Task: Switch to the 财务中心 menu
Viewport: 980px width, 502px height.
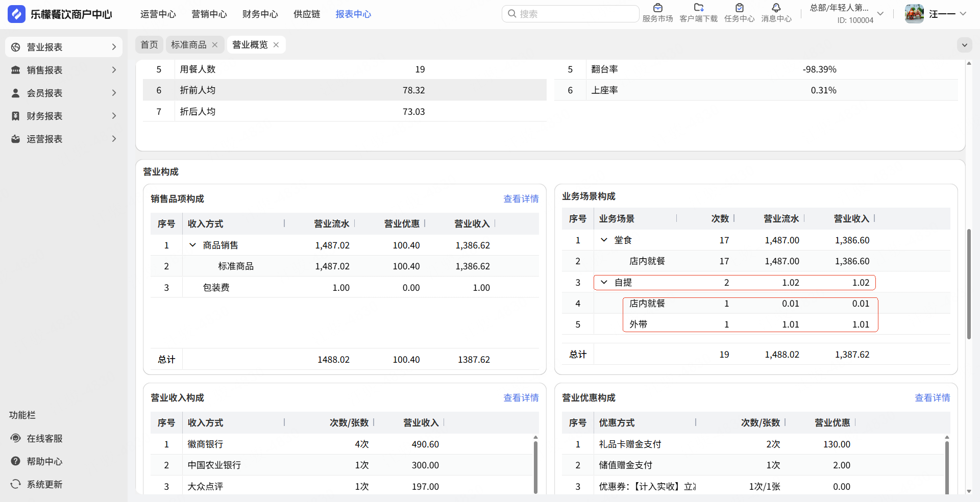Action: 260,14
